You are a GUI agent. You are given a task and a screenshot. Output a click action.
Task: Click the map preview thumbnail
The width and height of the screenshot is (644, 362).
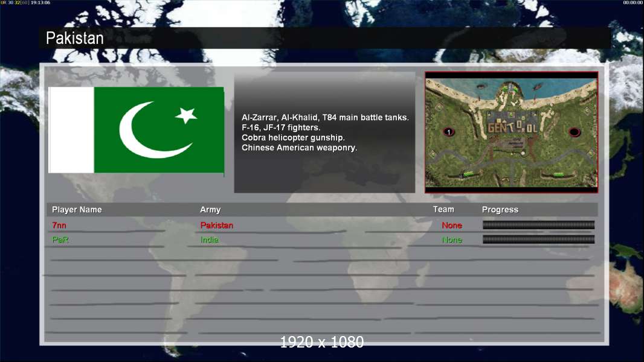[x=511, y=132]
